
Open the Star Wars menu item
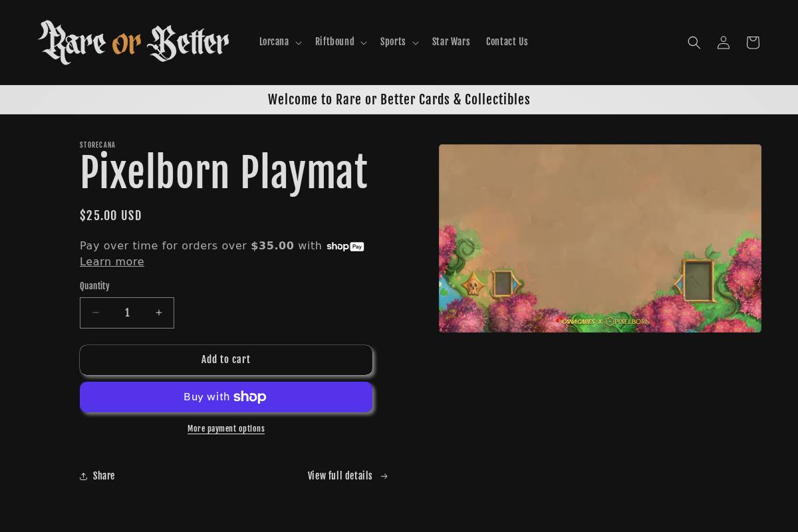[x=451, y=42]
